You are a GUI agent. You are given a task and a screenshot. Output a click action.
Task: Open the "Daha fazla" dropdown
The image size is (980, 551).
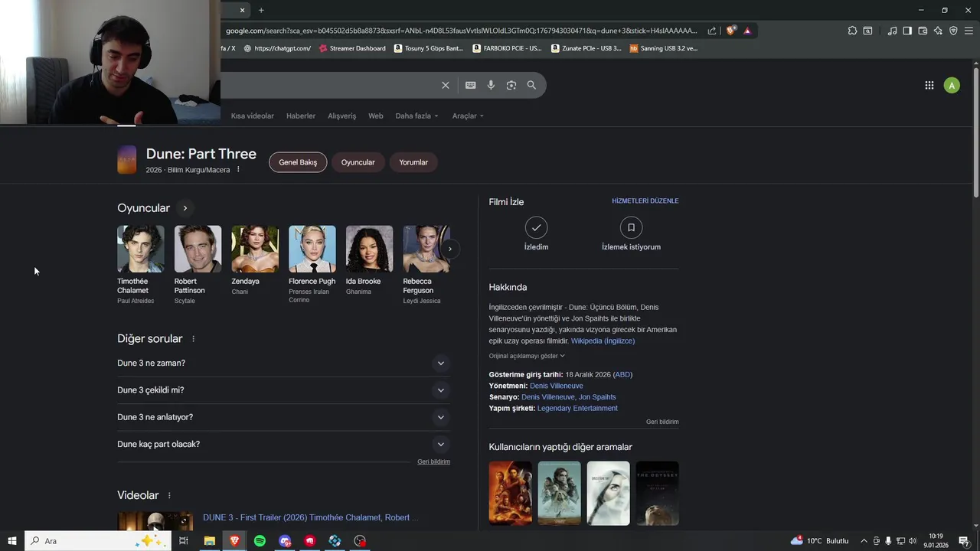[x=416, y=116]
